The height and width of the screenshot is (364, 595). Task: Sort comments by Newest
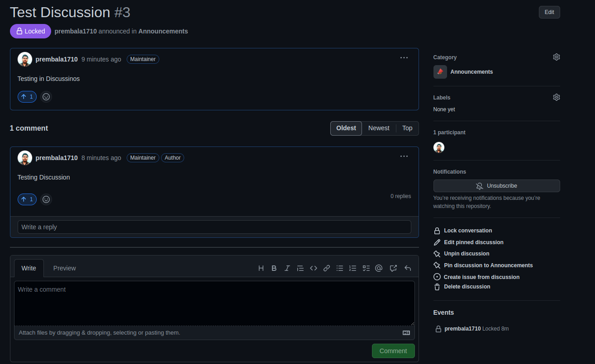(x=379, y=128)
